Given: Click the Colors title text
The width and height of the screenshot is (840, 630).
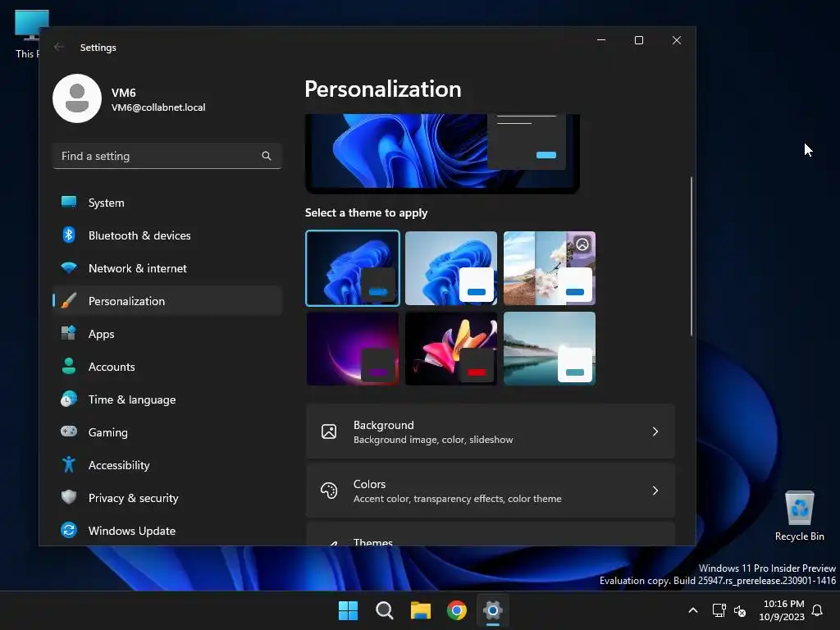Looking at the screenshot, I should point(369,484).
